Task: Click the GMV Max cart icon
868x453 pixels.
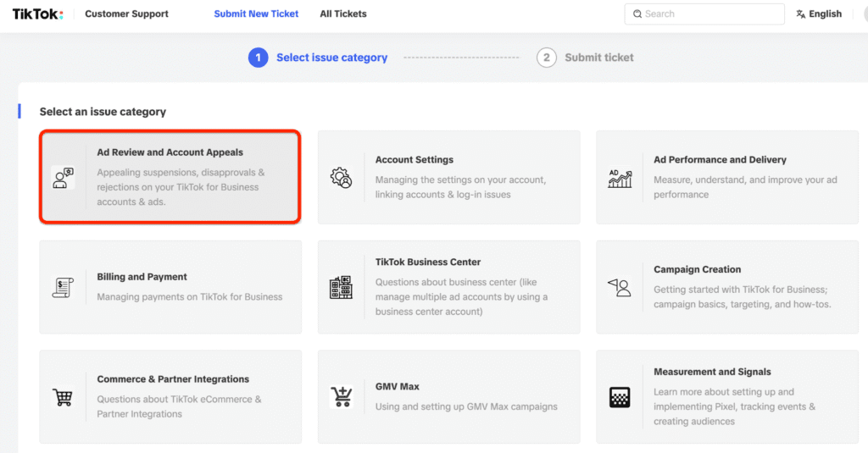Action: 341,397
